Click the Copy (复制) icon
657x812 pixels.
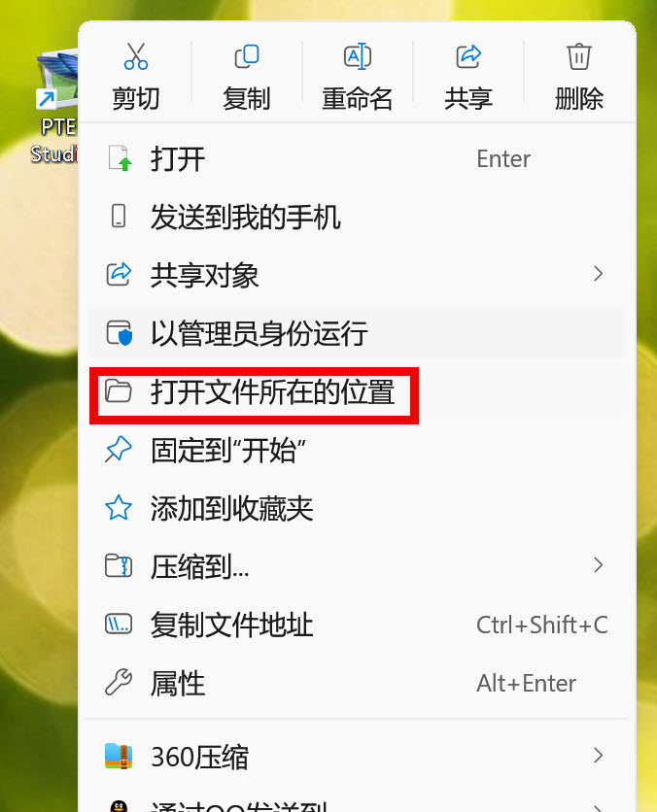point(247,56)
